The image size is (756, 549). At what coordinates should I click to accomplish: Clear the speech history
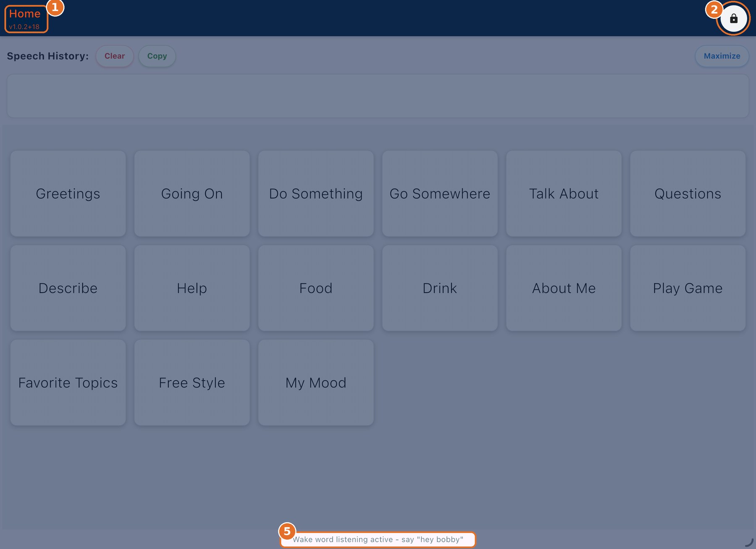coord(115,56)
